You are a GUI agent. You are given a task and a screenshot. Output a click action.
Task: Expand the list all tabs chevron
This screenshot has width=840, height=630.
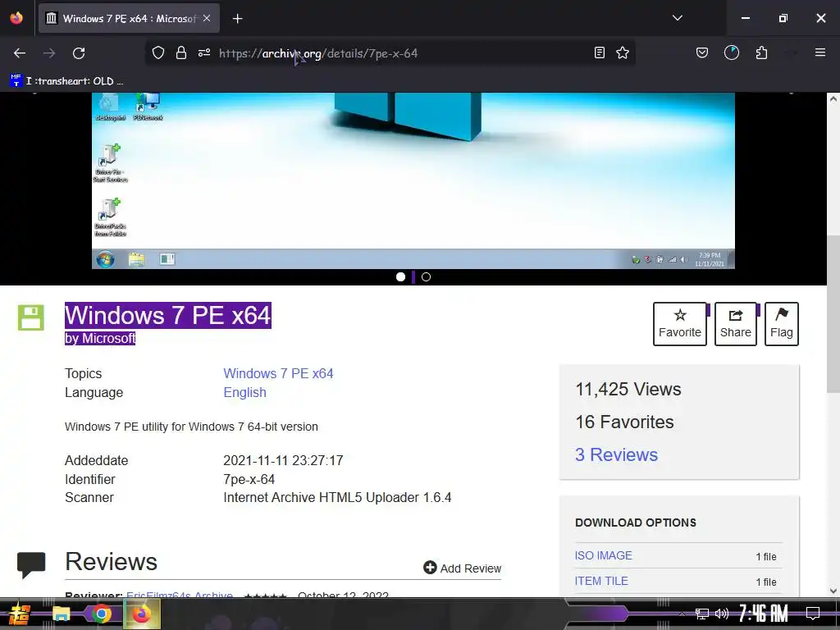click(677, 18)
